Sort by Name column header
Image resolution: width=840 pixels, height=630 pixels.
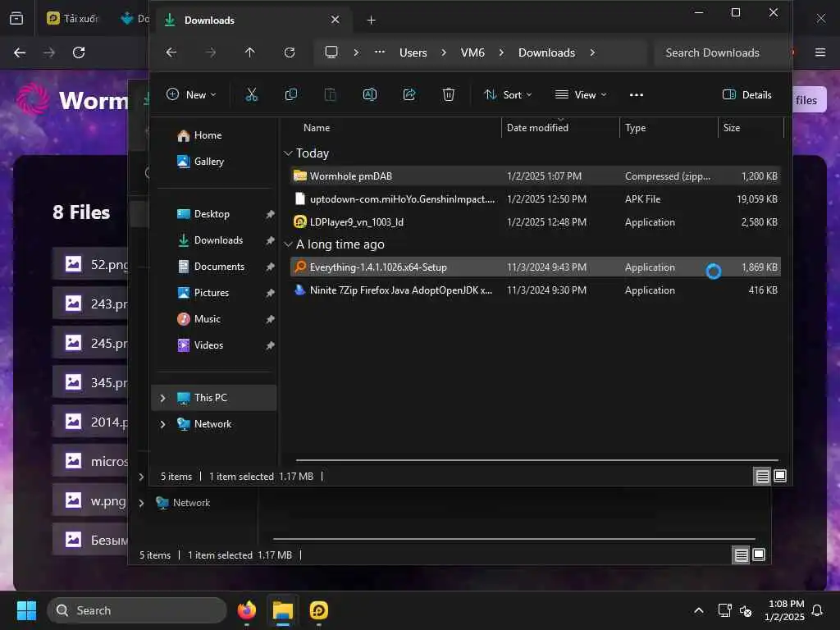[x=316, y=128]
